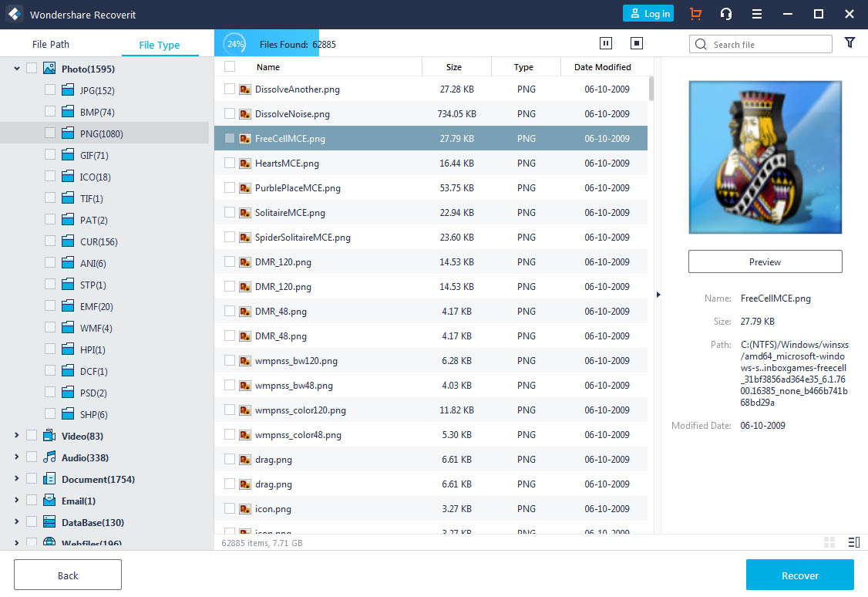Screen dimensions: 868x597
Task: Click the PSD folder icon
Action: pos(68,392)
